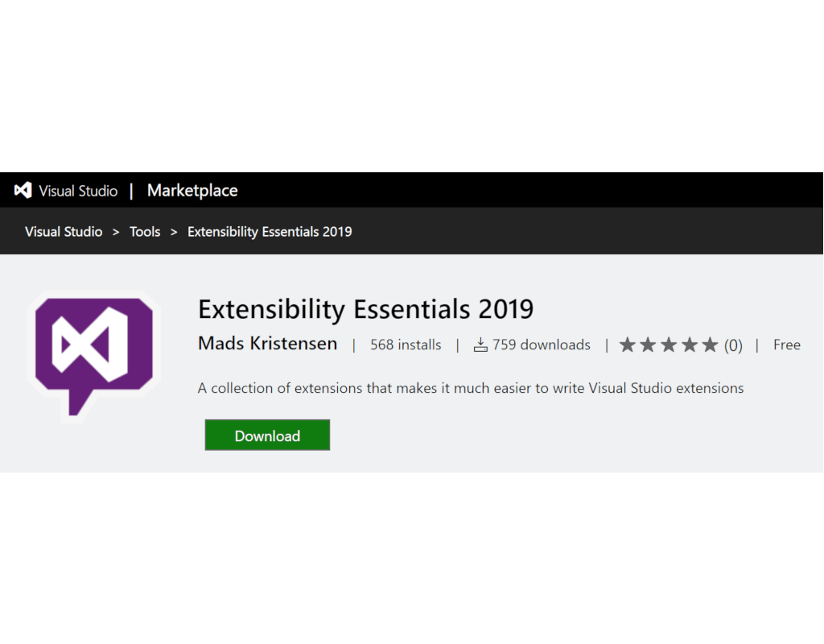Open Mads Kristensen publisher link
Image resolution: width=824 pixels, height=644 pixels.
(267, 344)
